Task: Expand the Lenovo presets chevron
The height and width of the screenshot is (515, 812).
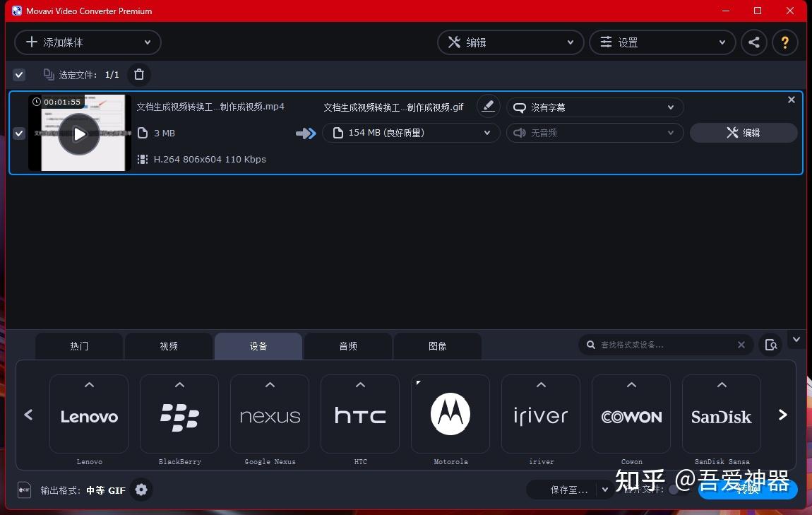Action: [89, 385]
